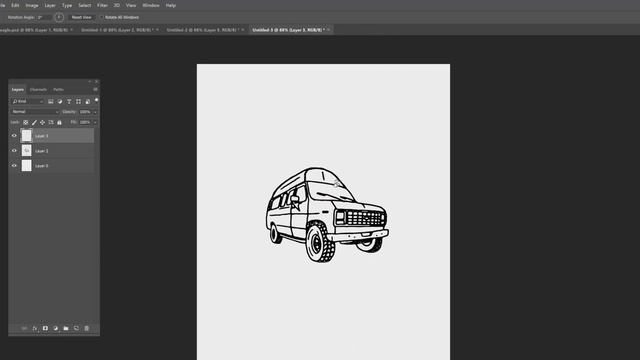Hide Layer 2 with its eye icon
The image size is (640, 360).
14,151
